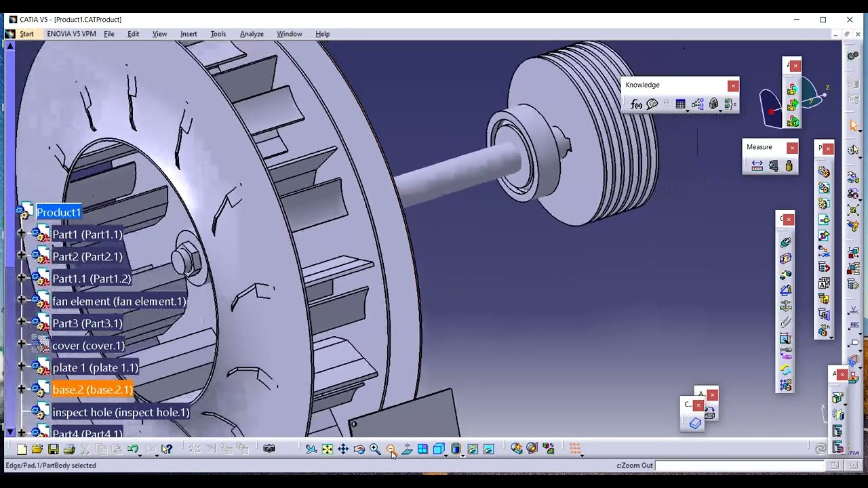Expand the Part1.1 (Part1.2) tree node

pos(21,277)
